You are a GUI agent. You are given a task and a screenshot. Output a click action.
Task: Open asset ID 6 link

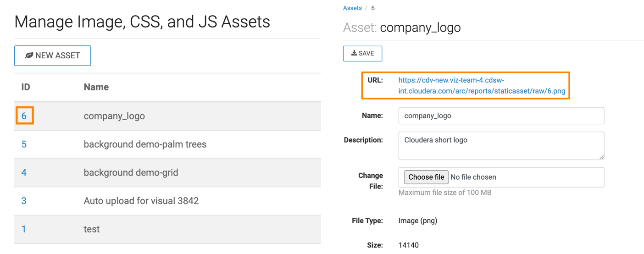point(24,116)
